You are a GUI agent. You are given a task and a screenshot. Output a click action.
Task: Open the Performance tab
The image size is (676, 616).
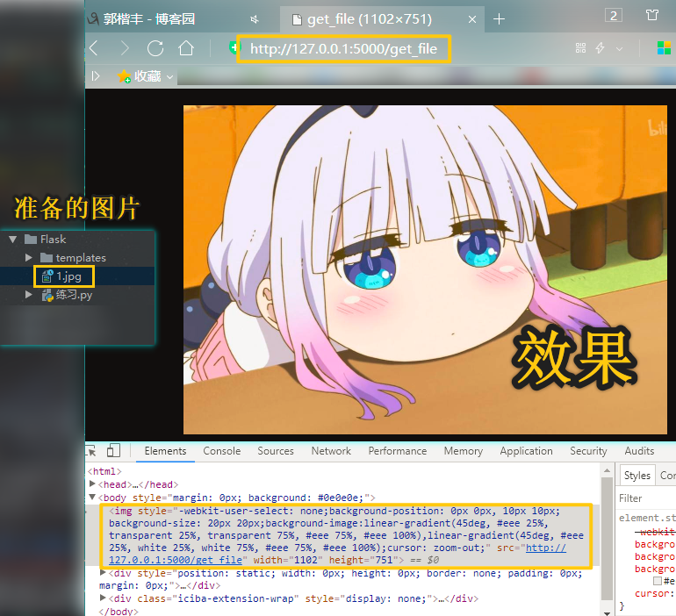[x=397, y=451]
